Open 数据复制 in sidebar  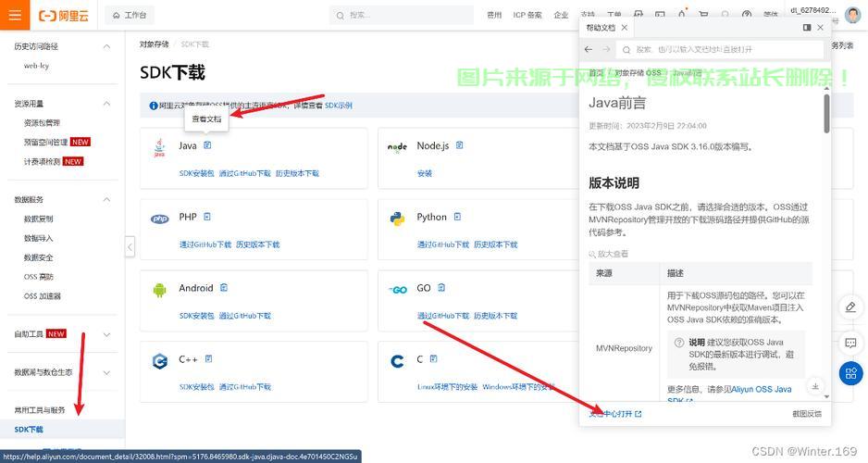(38, 219)
